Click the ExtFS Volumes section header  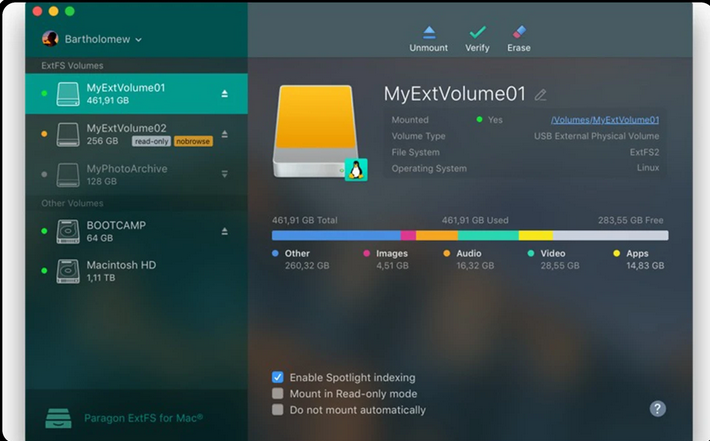click(72, 66)
